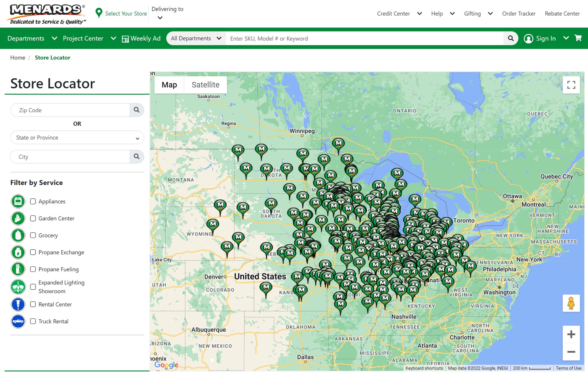Click the Propane Fueling service icon
Screen dimensions: 588x376
click(18, 269)
